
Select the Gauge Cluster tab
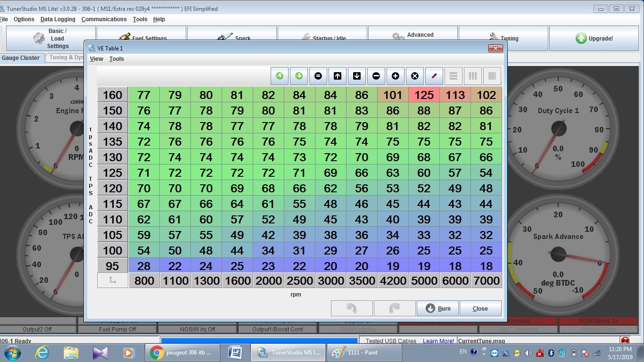[21, 58]
